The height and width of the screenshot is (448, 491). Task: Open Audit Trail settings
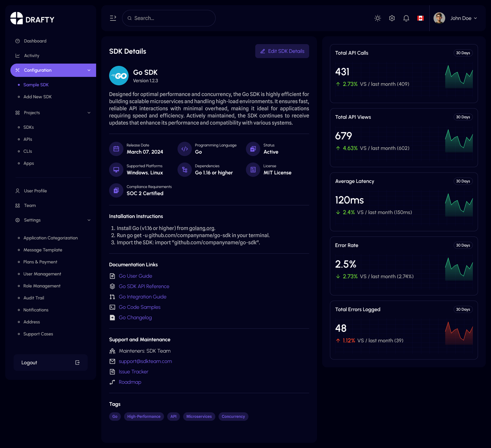tap(34, 298)
